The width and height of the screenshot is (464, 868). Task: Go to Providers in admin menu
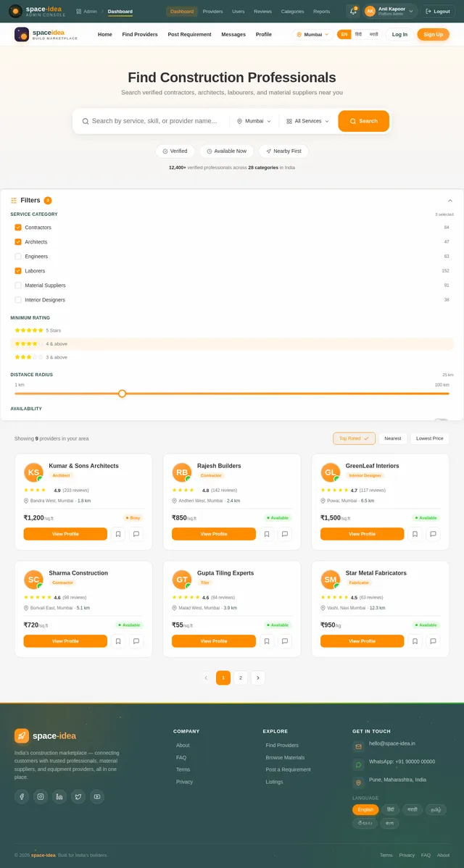212,11
